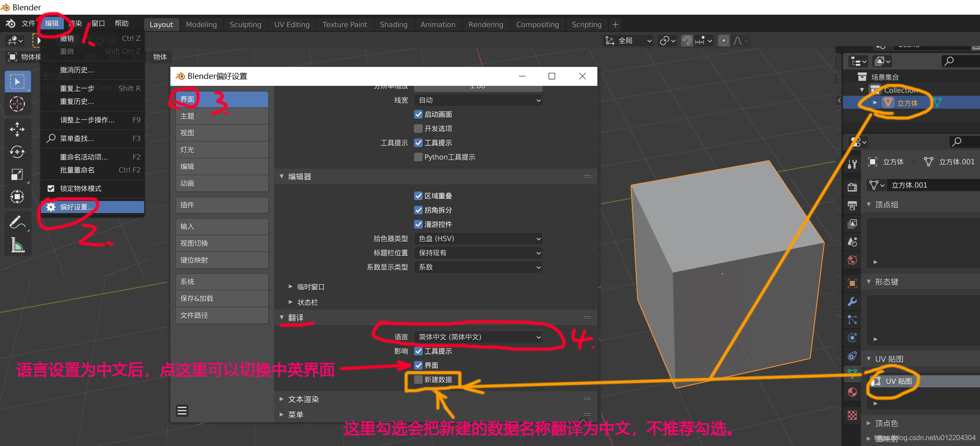The height and width of the screenshot is (446, 980).
Task: Click the Blender logo menu icon
Action: [11, 23]
